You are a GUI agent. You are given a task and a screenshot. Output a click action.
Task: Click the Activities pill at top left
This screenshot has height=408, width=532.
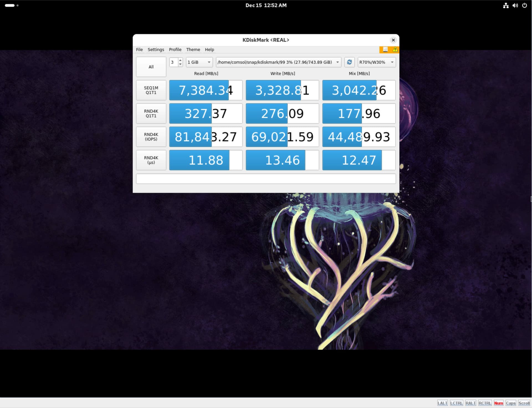tap(10, 5)
